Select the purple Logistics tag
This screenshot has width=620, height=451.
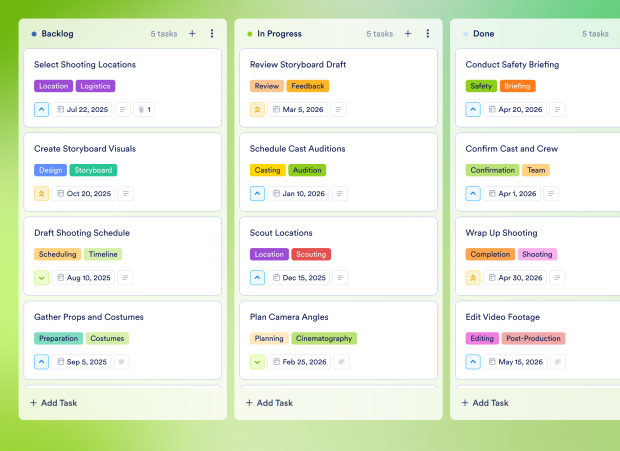pyautogui.click(x=95, y=86)
